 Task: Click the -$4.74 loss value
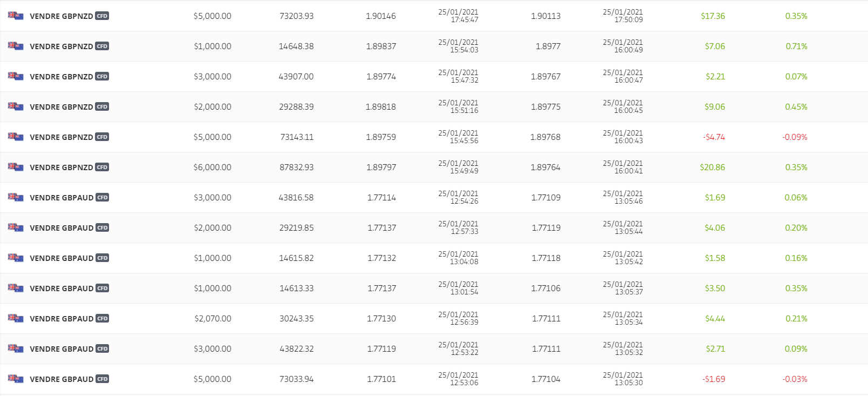(714, 137)
